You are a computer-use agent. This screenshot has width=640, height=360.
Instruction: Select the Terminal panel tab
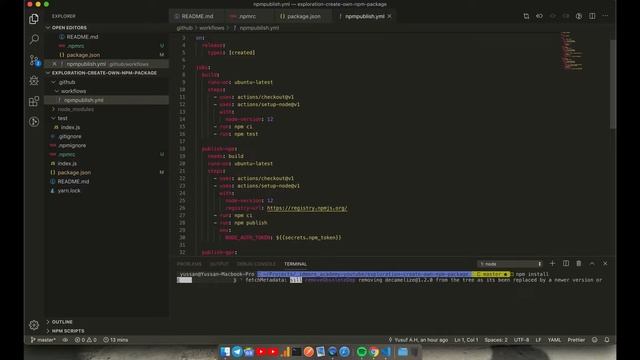click(295, 264)
